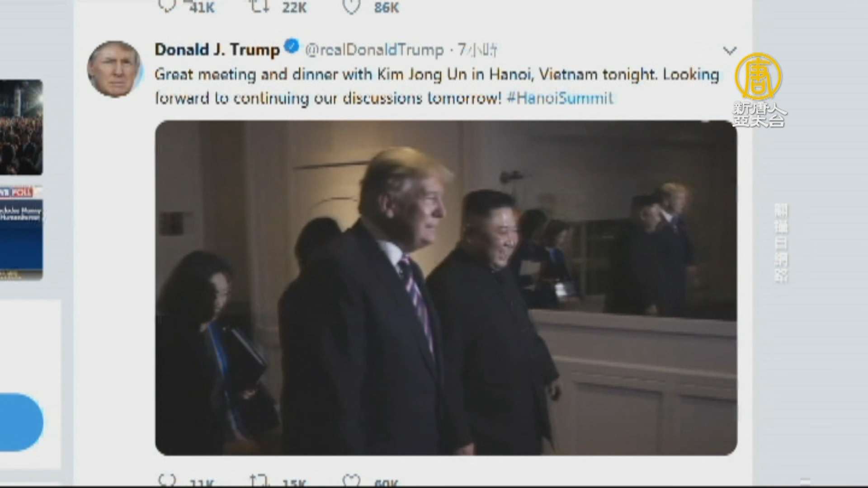Viewport: 868px width, 488px height.
Task: Click the 86K like count
Action: point(386,7)
